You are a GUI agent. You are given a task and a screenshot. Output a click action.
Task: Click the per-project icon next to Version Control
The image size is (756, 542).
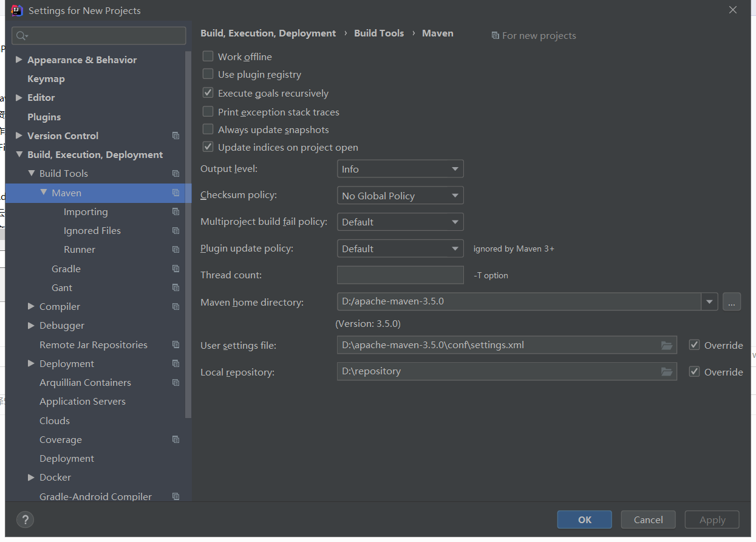pyautogui.click(x=175, y=135)
